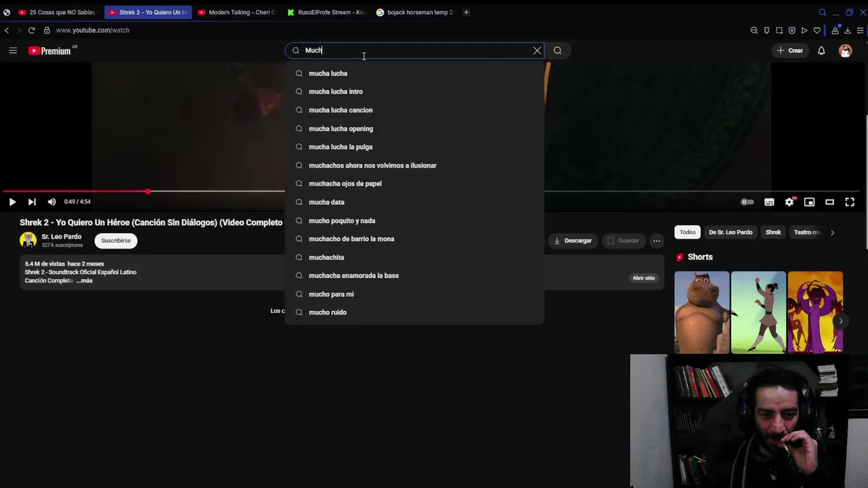The image size is (868, 488).
Task: Click the browser pin icon
Action: 767,30
